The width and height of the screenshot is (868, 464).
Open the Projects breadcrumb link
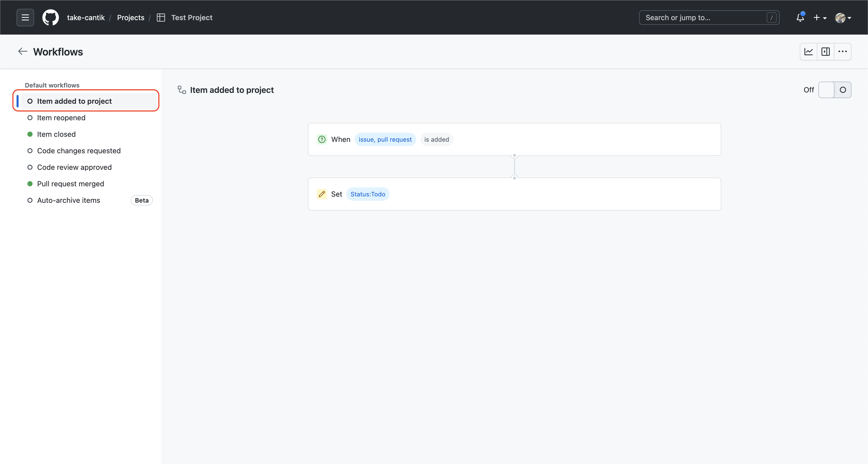(x=130, y=18)
